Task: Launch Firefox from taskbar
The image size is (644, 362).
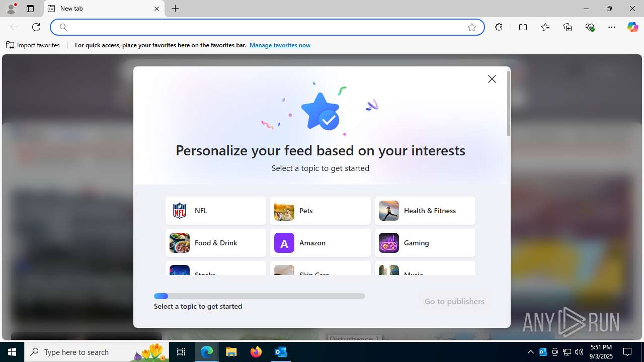Action: tap(256, 352)
